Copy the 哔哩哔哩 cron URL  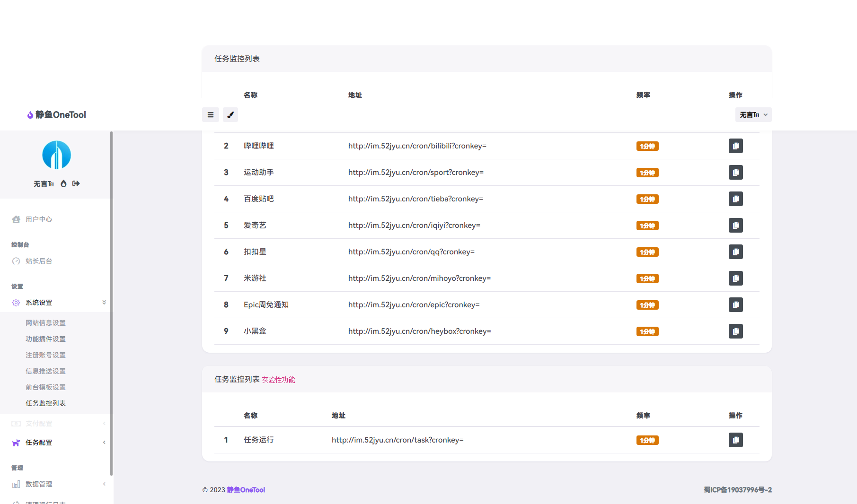point(735,146)
